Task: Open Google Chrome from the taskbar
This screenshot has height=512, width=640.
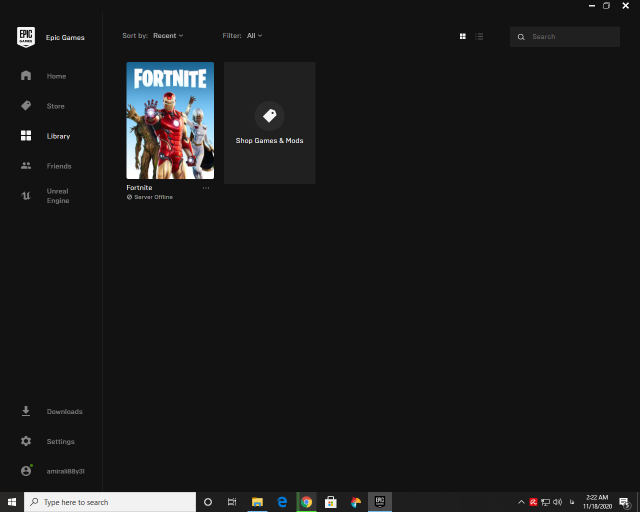Action: 306,502
